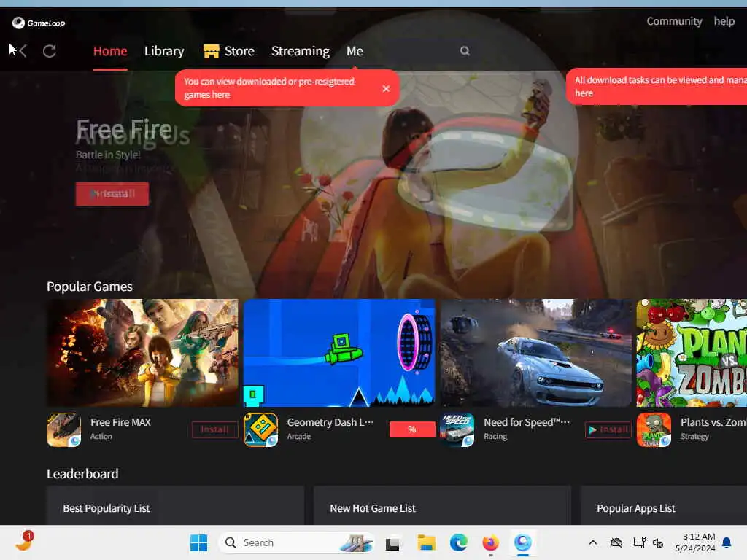747x560 pixels.
Task: Click the Strategy genre label
Action: 694,436
